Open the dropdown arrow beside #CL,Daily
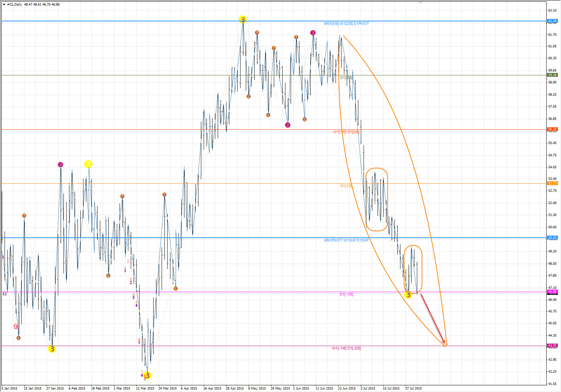Screen dimensions: 561x392 pyautogui.click(x=4, y=5)
